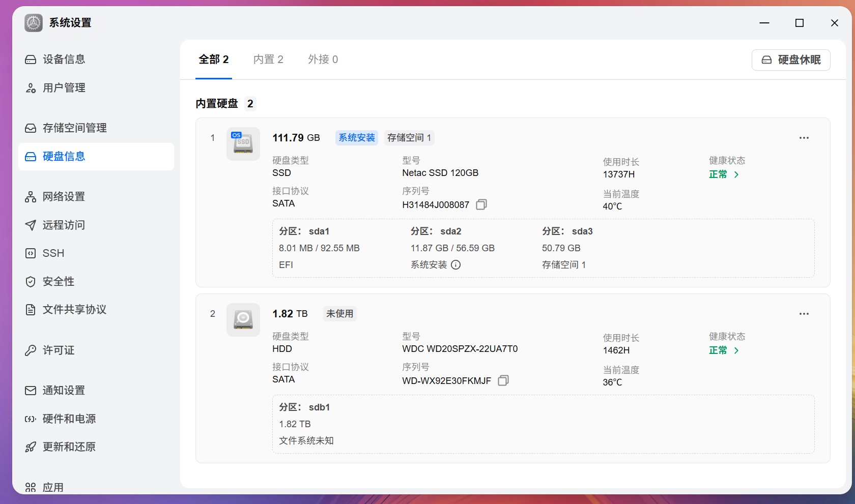
Task: Click the 存储空间 1 tag on disk 1
Action: pyautogui.click(x=409, y=138)
